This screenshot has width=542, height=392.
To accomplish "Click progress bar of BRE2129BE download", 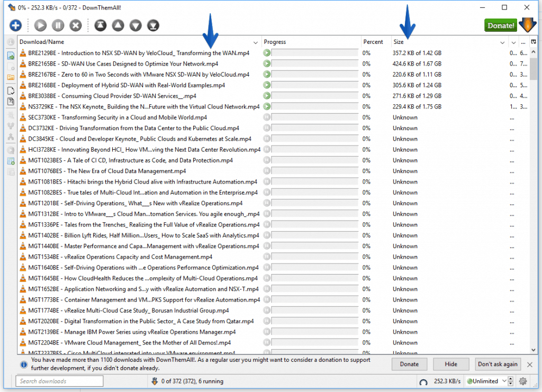I will point(314,53).
